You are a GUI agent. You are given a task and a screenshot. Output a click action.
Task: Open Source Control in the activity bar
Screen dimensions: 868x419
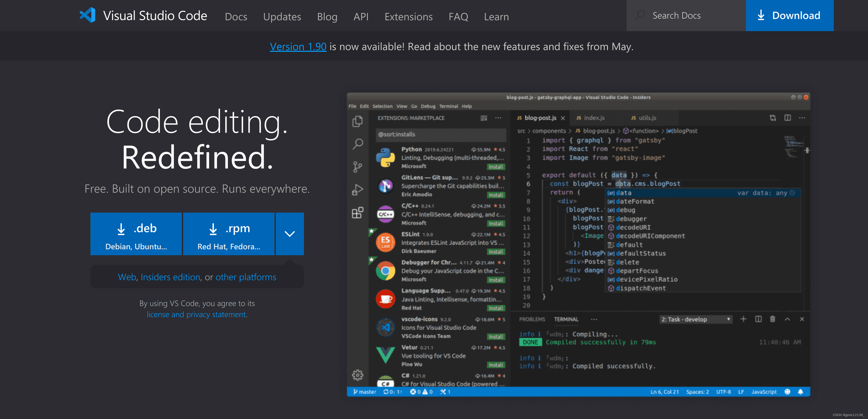pos(358,167)
